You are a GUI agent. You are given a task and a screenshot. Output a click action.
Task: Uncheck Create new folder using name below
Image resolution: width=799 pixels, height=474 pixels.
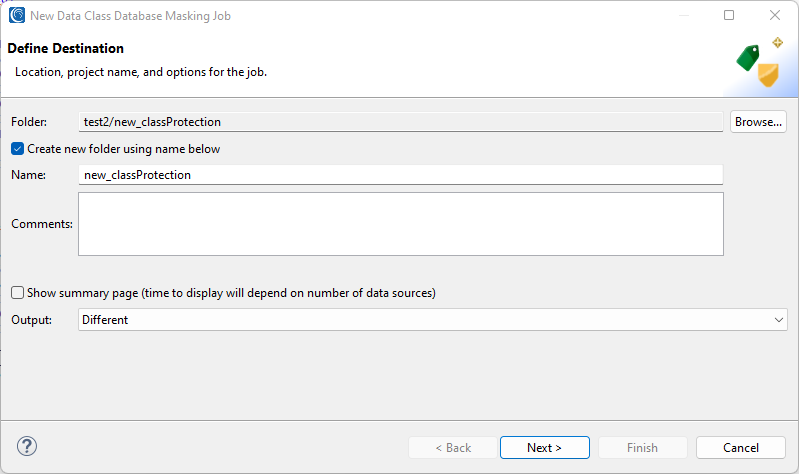[x=17, y=149]
